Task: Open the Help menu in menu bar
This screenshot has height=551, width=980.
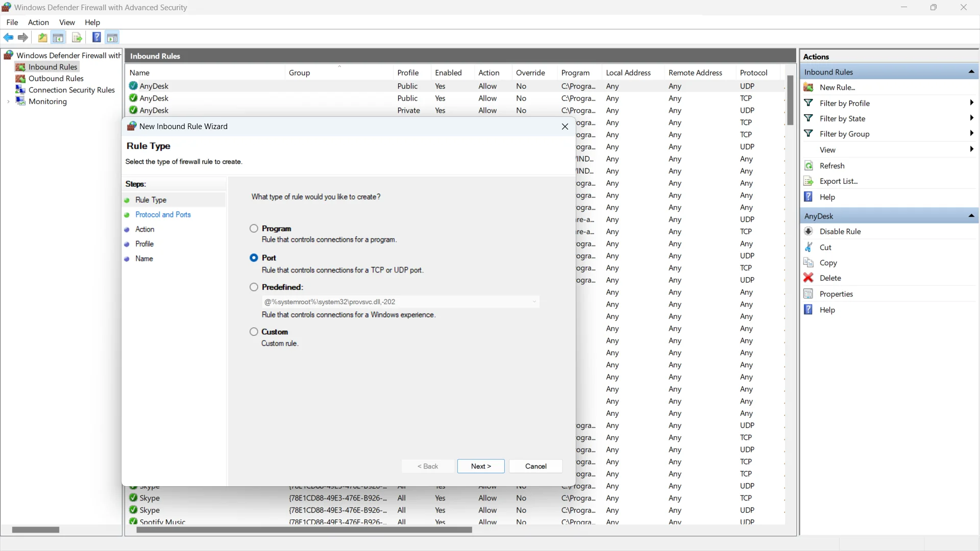Action: [x=92, y=22]
